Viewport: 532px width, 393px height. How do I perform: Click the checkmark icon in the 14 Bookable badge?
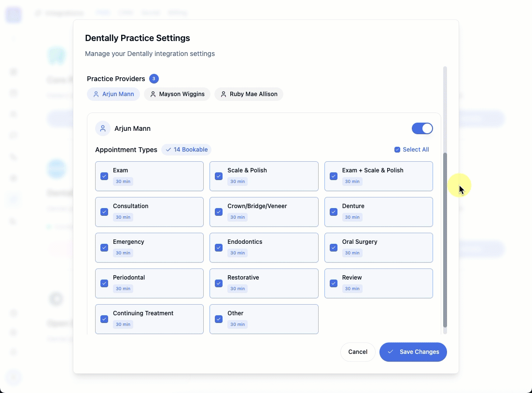pos(169,149)
